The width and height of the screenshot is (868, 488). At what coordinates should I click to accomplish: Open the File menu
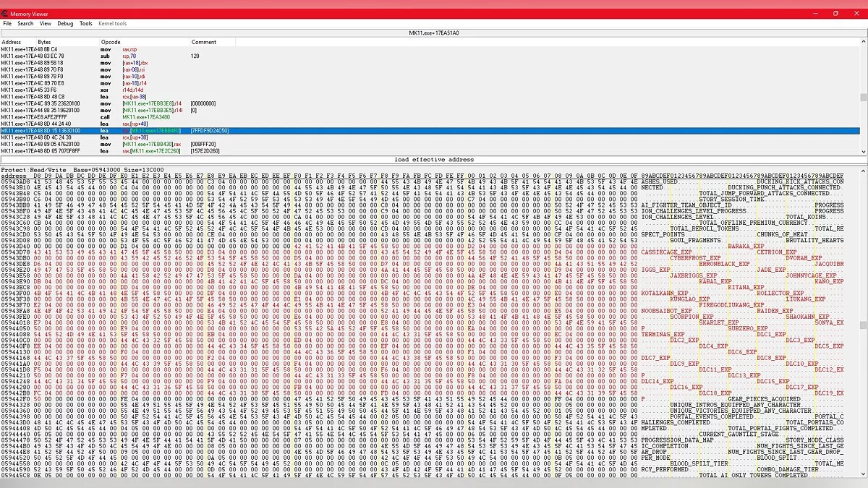[x=7, y=24]
